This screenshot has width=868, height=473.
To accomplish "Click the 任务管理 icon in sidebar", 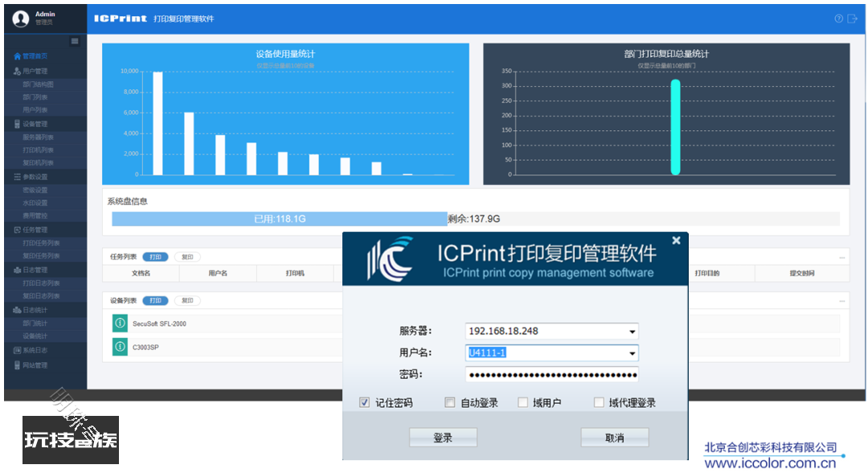I will pyautogui.click(x=17, y=230).
